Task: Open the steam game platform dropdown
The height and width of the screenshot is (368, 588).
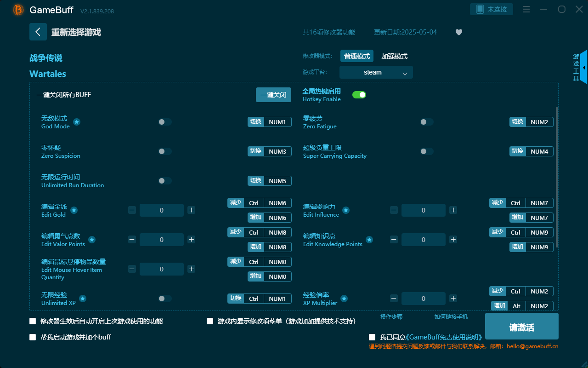Action: (376, 72)
